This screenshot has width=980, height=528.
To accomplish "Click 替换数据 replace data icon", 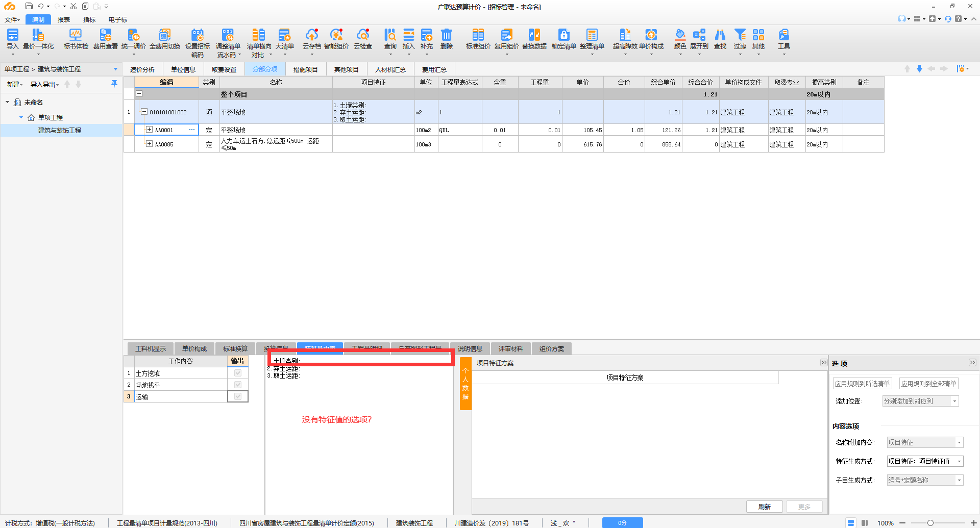I will 534,35.
